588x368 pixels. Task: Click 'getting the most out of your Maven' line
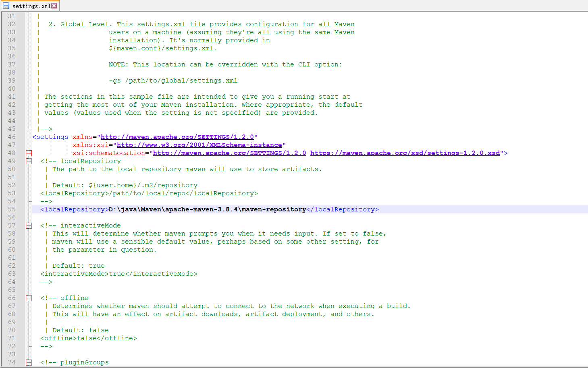pyautogui.click(x=204, y=105)
